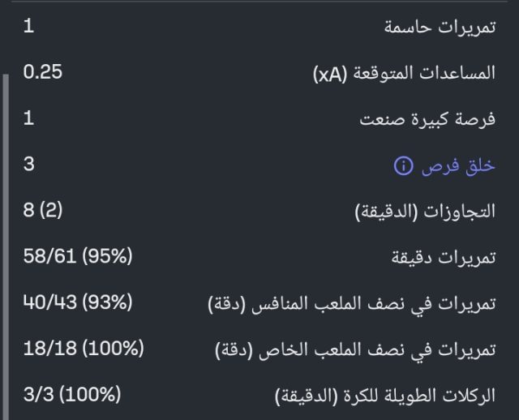The width and height of the screenshot is (519, 420).
Task: Select the 18/18 (100%) value
Action: [x=84, y=349]
